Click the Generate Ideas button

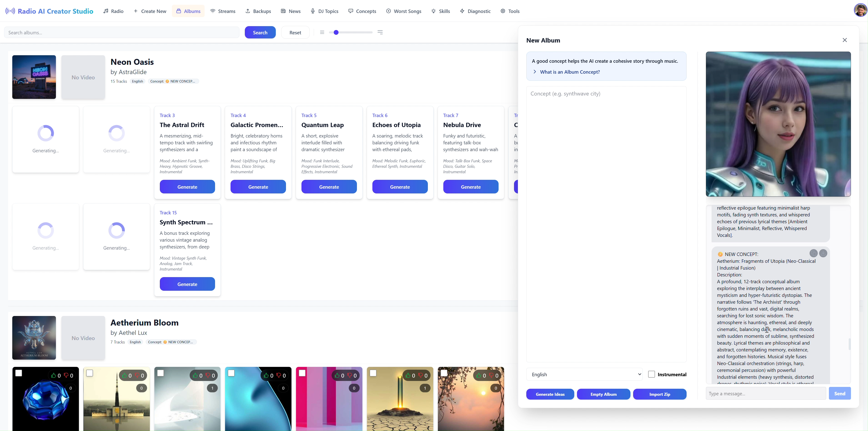[550, 394]
